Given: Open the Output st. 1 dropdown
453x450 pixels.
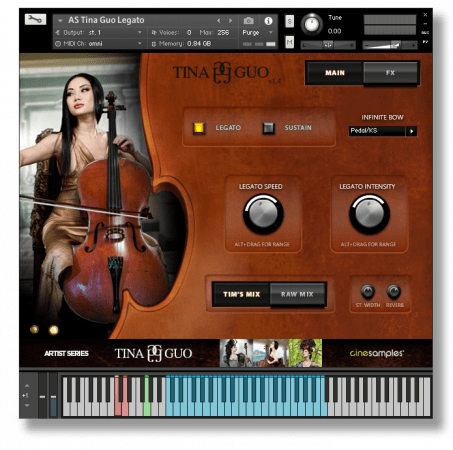Looking at the screenshot, I should coord(99,33).
